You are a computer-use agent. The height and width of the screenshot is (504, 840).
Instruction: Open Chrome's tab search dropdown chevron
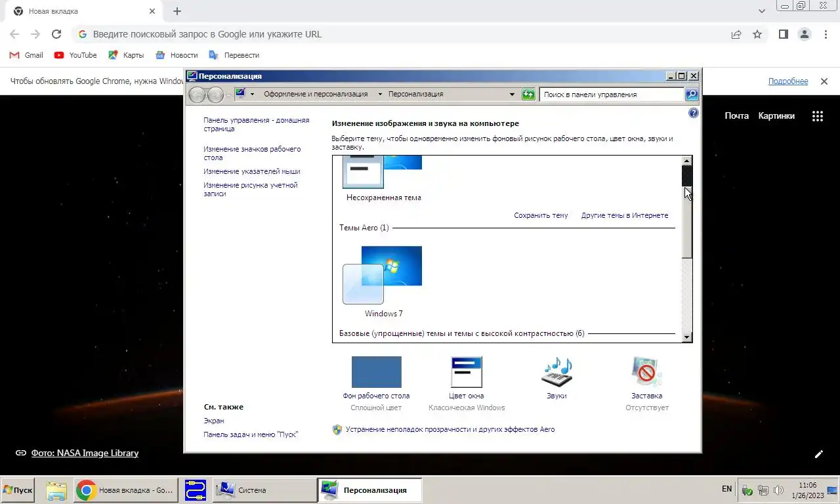point(762,11)
